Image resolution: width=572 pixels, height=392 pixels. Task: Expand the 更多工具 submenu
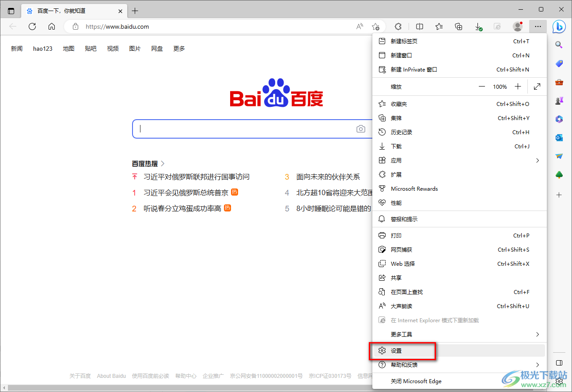(538, 334)
